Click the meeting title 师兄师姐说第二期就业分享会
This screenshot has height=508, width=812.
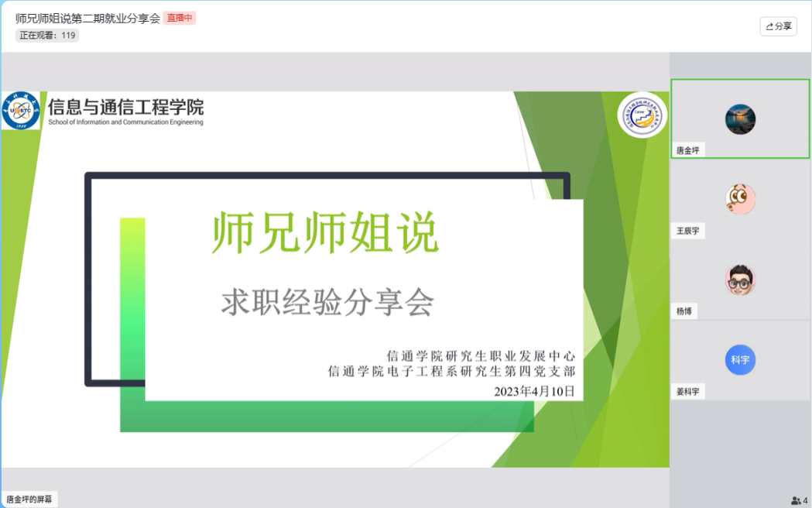(x=87, y=18)
